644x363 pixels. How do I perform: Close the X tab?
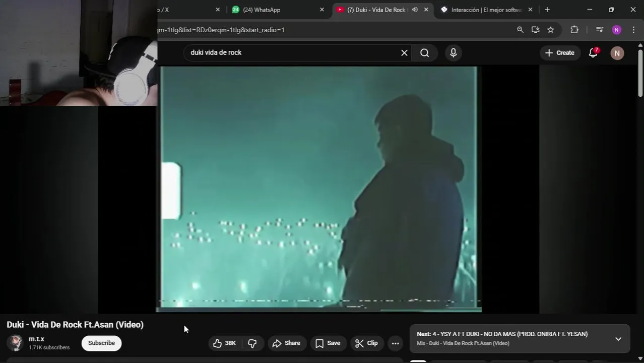(218, 10)
